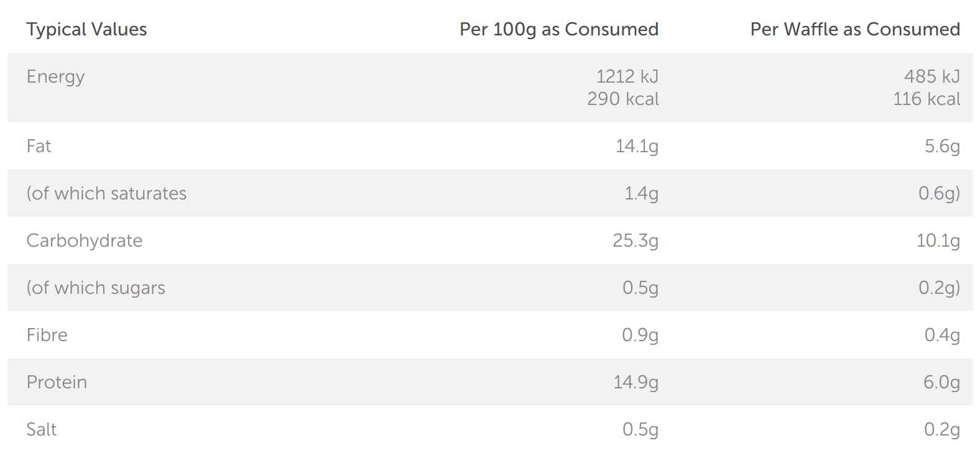Click the 0.9g fibre value

(640, 335)
